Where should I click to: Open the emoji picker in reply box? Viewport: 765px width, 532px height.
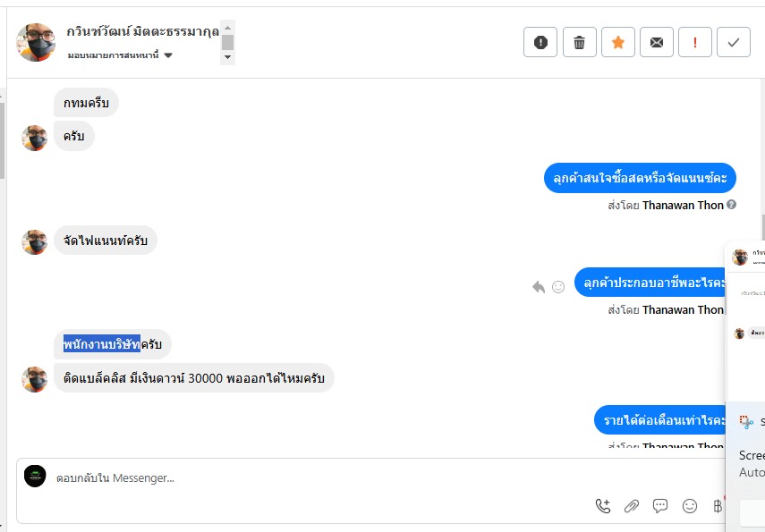pos(689,506)
